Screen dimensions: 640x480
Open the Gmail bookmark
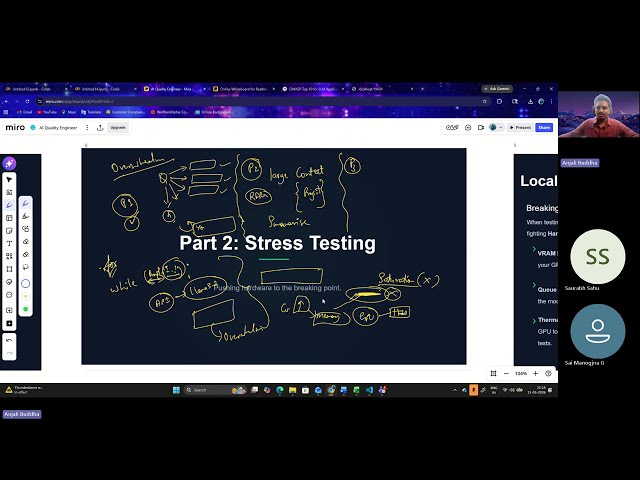[24, 112]
